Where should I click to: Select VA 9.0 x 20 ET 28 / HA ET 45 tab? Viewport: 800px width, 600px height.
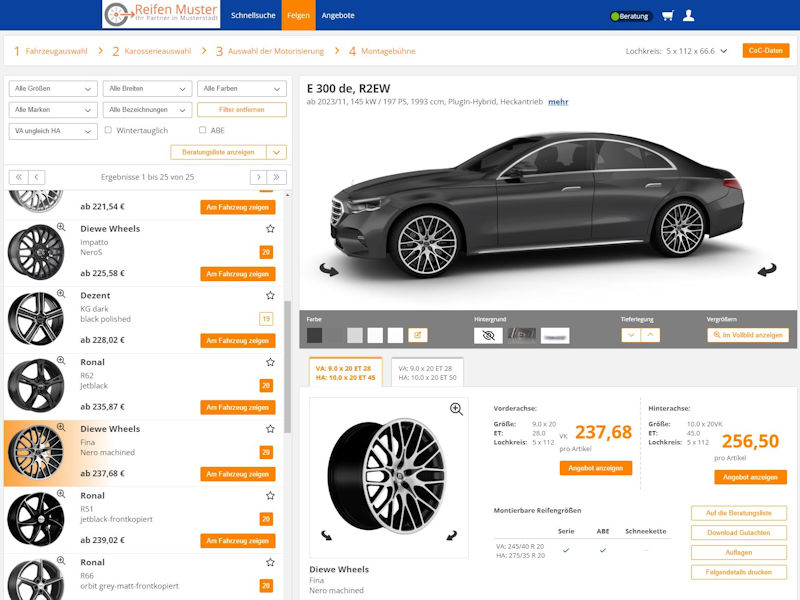(345, 373)
